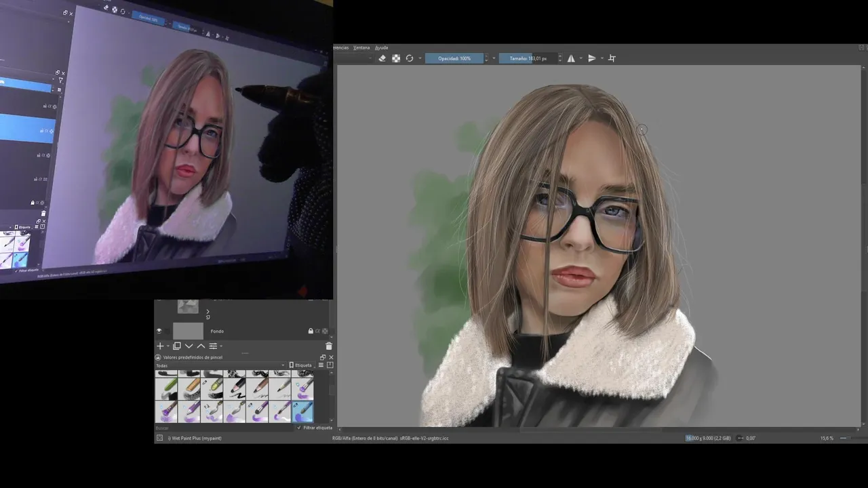Add a new layer with plus button
868x488 pixels.
160,346
